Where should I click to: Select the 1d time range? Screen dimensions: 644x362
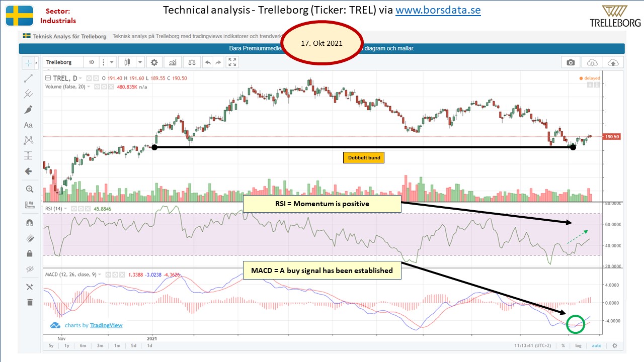pos(149,346)
